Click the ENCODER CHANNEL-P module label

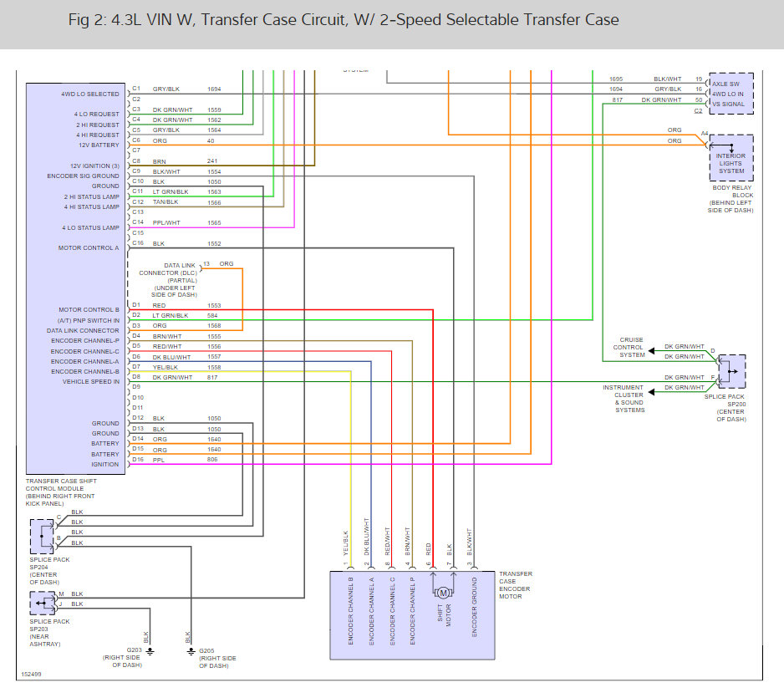85,341
